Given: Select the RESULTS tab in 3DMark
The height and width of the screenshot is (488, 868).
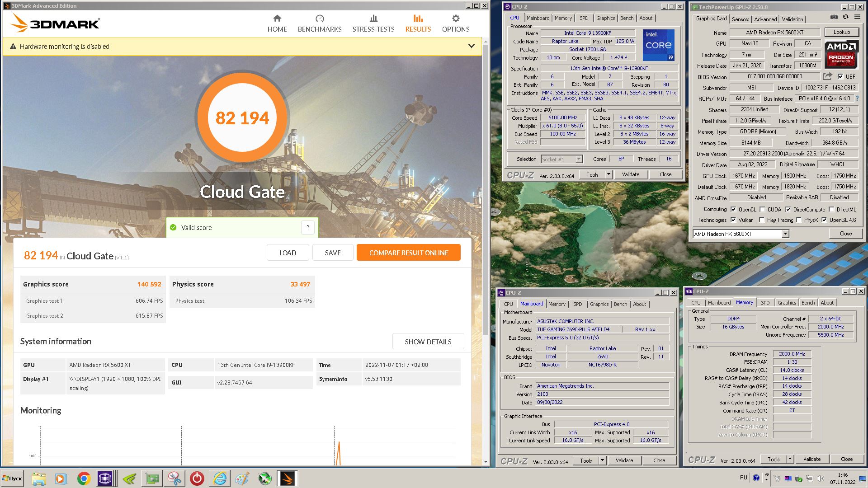Looking at the screenshot, I should [418, 23].
